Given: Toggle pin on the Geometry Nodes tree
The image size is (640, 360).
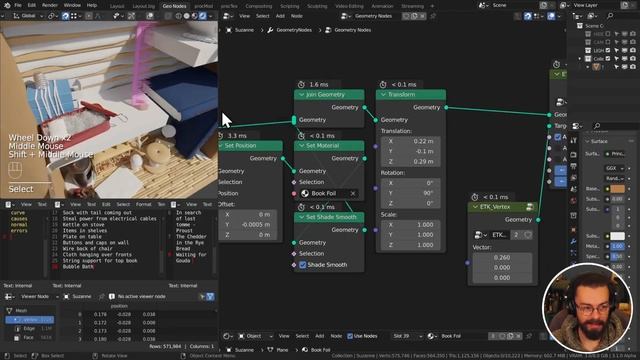Looking at the screenshot, I should tap(433, 16).
